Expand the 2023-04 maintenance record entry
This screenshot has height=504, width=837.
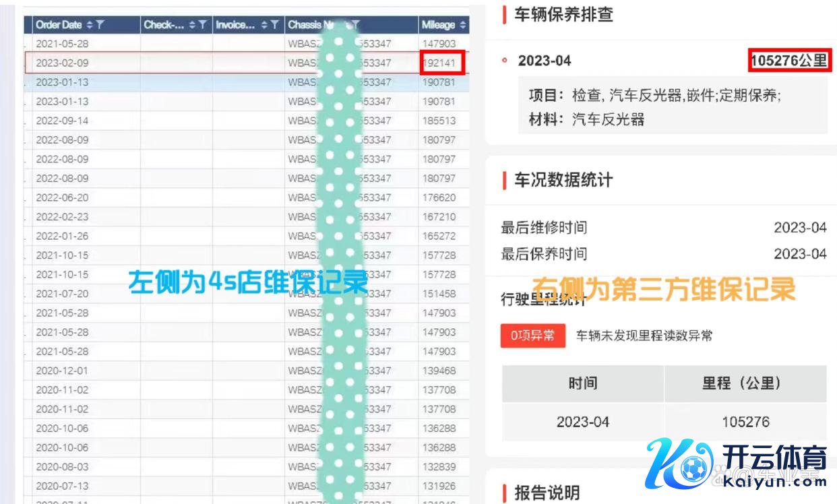pyautogui.click(x=545, y=61)
